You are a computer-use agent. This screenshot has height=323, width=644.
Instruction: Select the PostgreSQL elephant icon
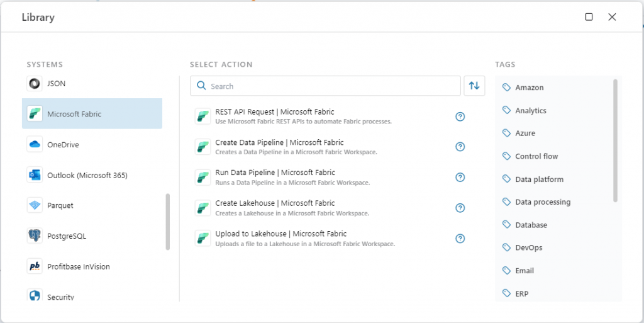coord(35,236)
